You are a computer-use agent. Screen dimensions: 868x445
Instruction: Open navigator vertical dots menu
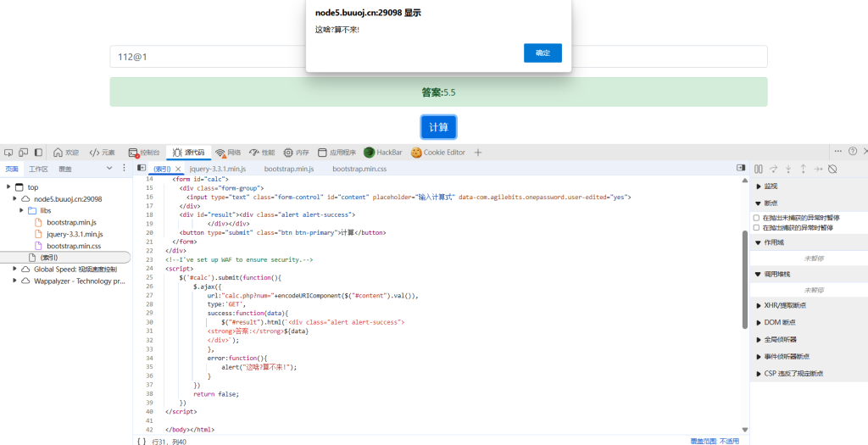point(124,168)
